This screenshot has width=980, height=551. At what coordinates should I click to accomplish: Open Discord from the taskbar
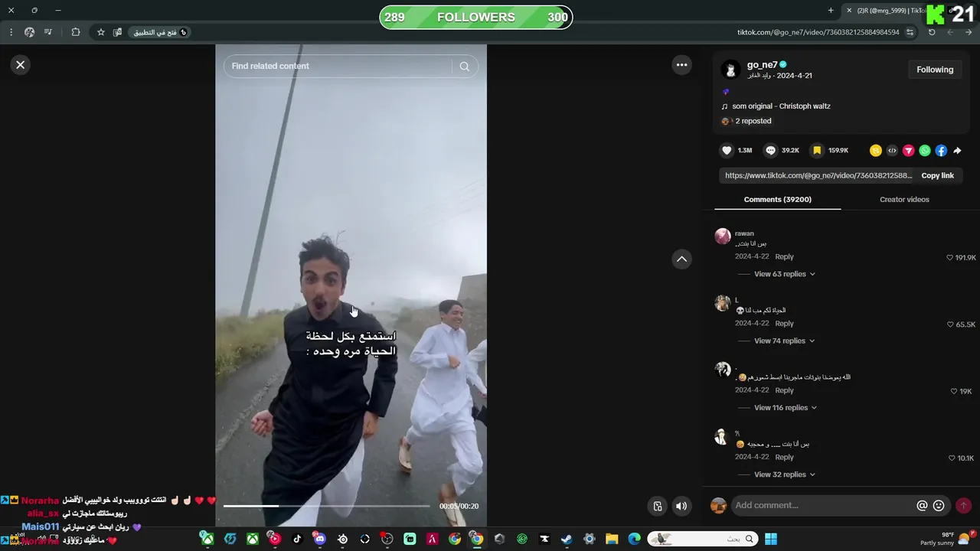(x=320, y=539)
